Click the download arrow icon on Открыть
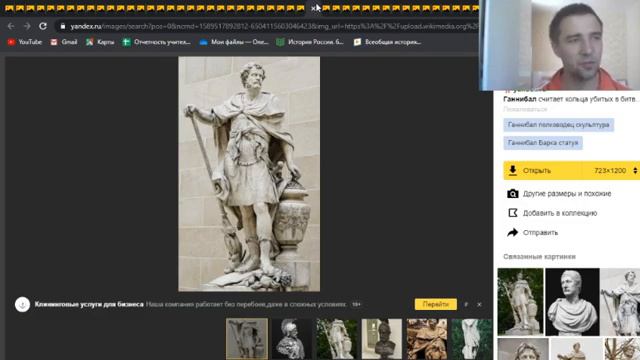Image resolution: width=640 pixels, height=360 pixels. 513,171
